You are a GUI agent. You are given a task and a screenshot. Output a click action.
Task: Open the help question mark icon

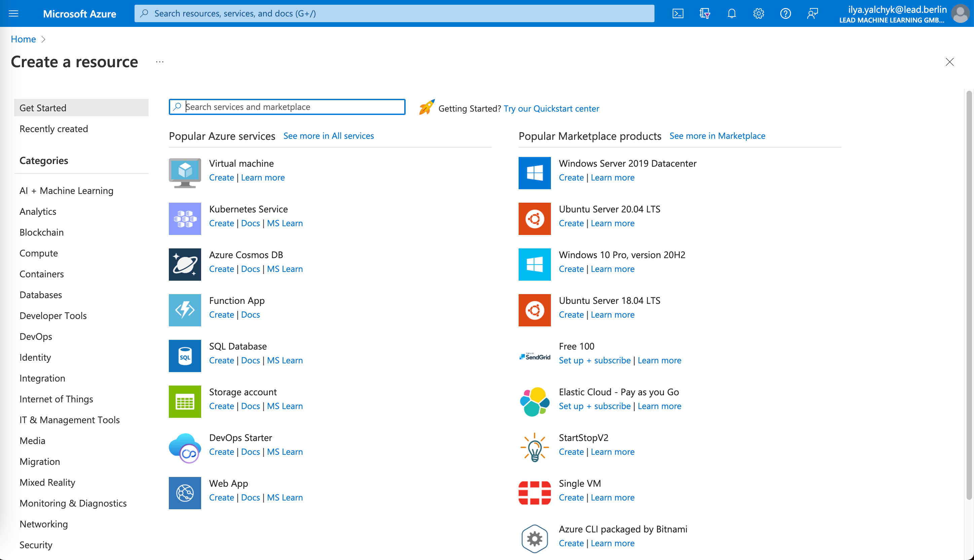click(785, 13)
